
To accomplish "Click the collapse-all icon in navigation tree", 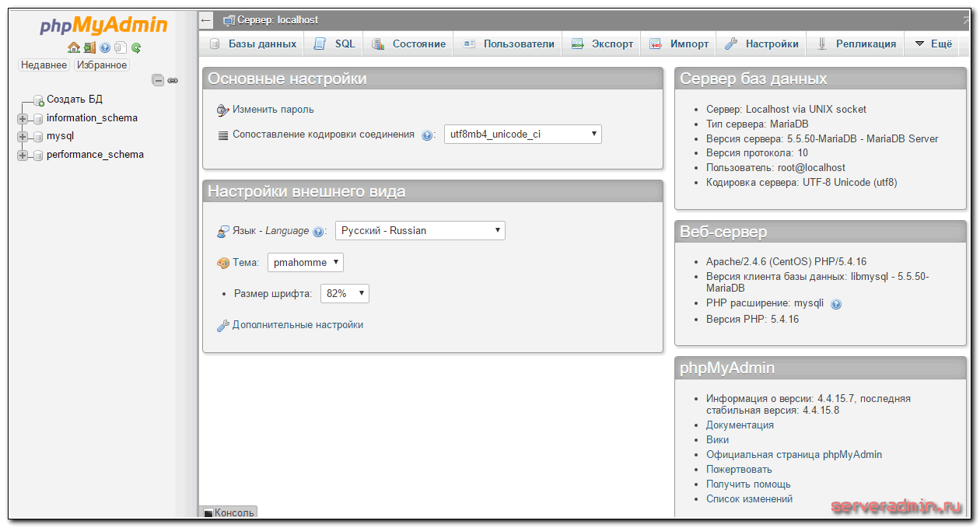I will (158, 80).
